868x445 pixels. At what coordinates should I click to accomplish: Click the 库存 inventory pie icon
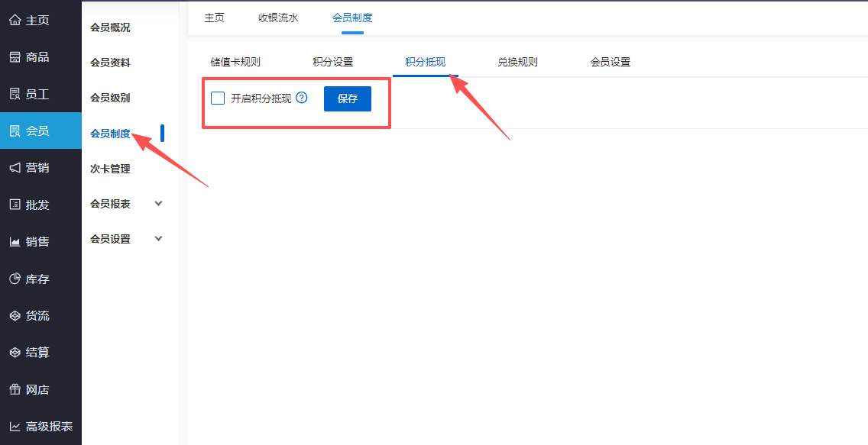click(15, 279)
